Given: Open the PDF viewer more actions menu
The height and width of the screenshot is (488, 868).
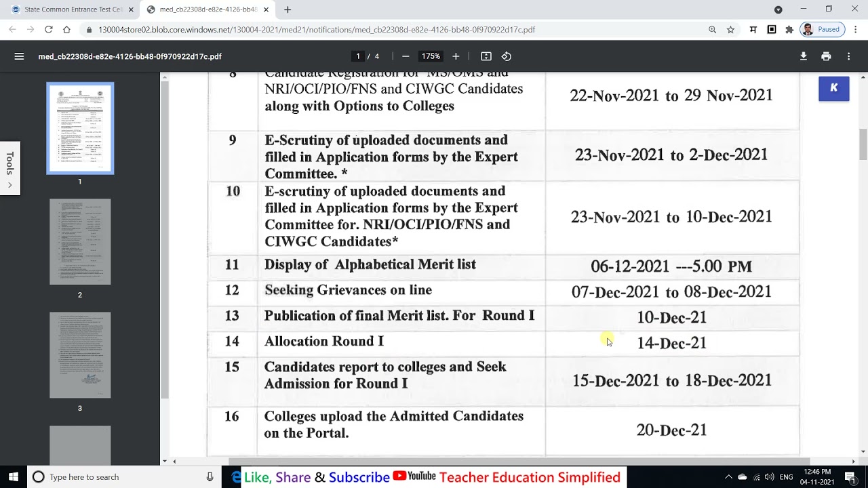Looking at the screenshot, I should point(848,56).
